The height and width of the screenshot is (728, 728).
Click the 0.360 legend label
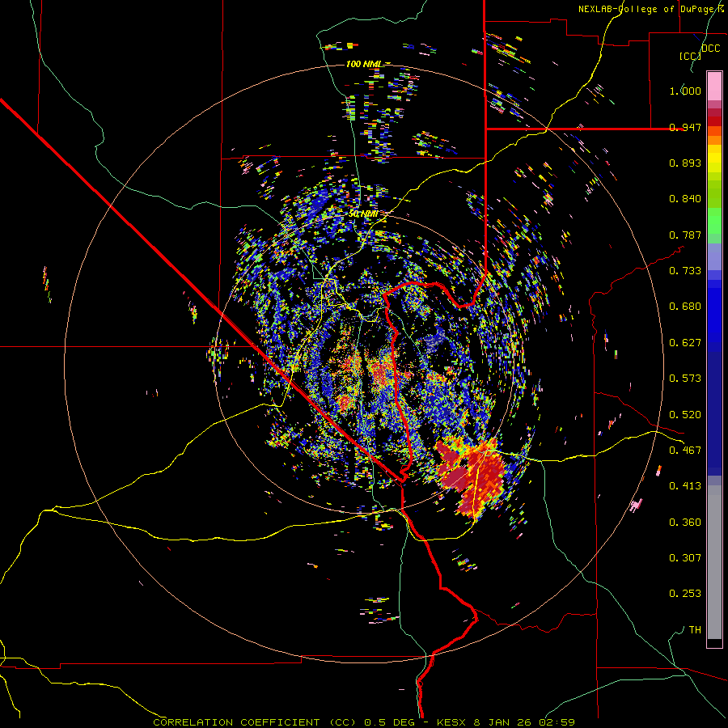coord(685,523)
